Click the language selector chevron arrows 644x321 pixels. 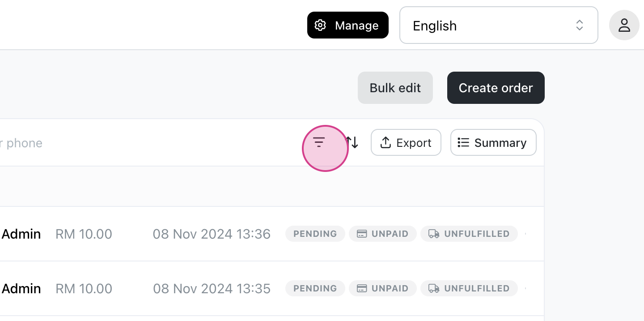click(580, 25)
